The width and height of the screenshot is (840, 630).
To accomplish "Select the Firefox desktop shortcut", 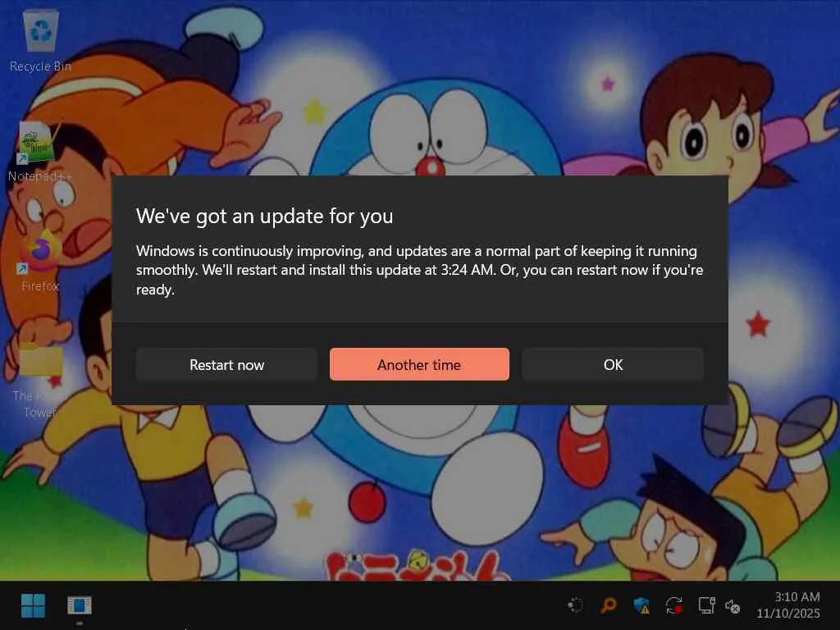I will pyautogui.click(x=40, y=261).
